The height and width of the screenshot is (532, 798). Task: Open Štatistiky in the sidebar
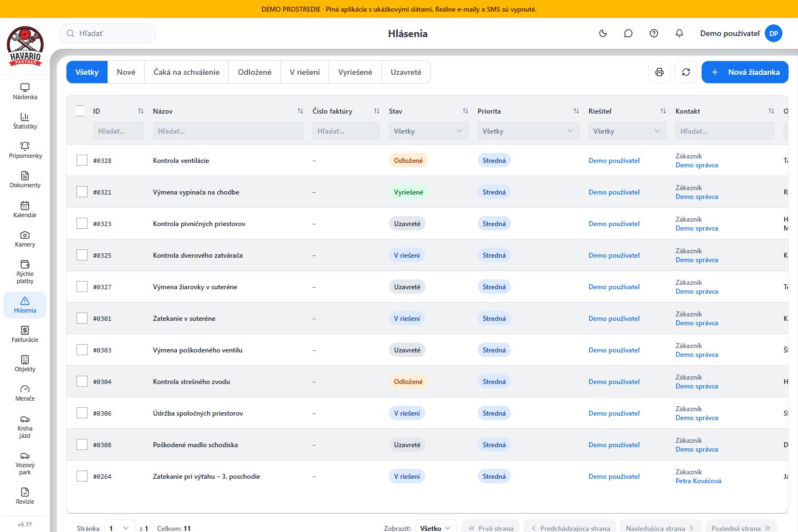tap(25, 121)
